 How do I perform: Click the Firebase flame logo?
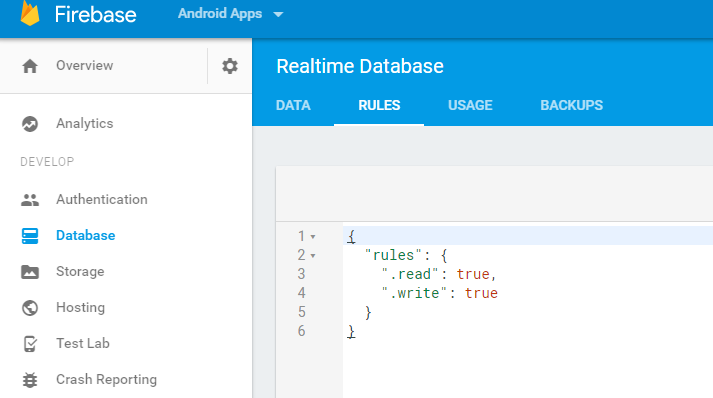pos(30,14)
